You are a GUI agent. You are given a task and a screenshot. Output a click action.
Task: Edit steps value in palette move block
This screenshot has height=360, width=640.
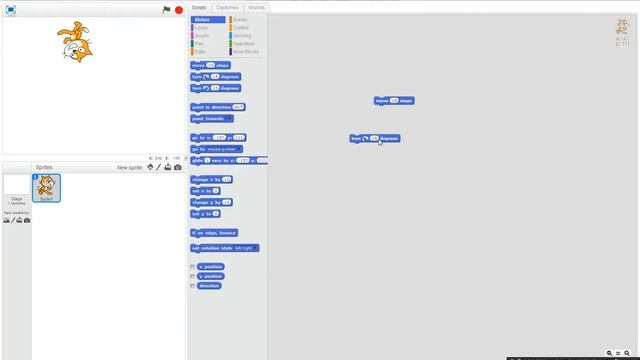click(x=210, y=65)
